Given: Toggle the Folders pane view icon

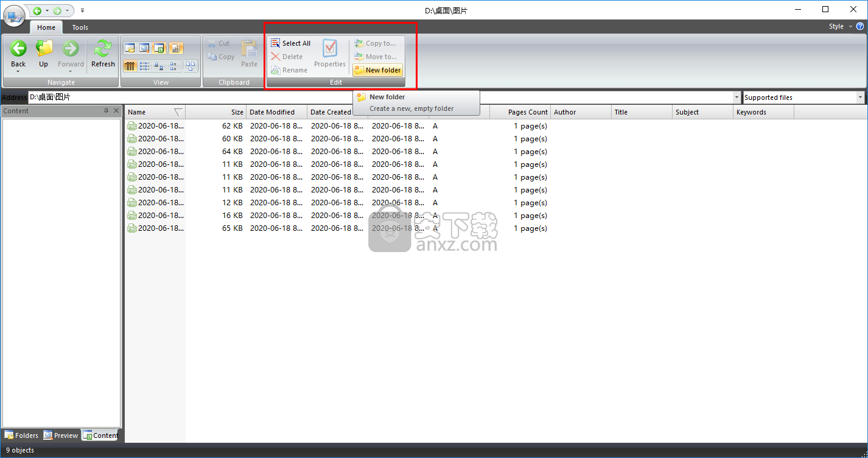Looking at the screenshot, I should coord(130,48).
